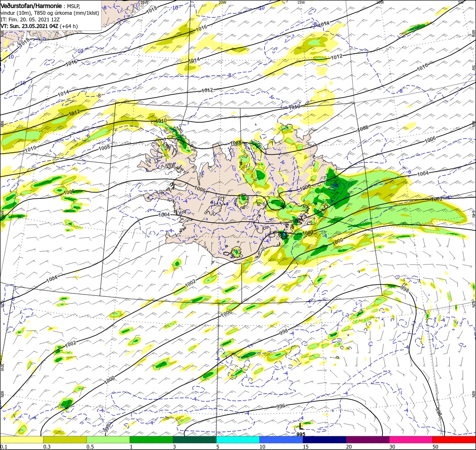476x450 pixels.
Task: Select the green 1–3 mm legend swatch
Action: tap(151, 440)
